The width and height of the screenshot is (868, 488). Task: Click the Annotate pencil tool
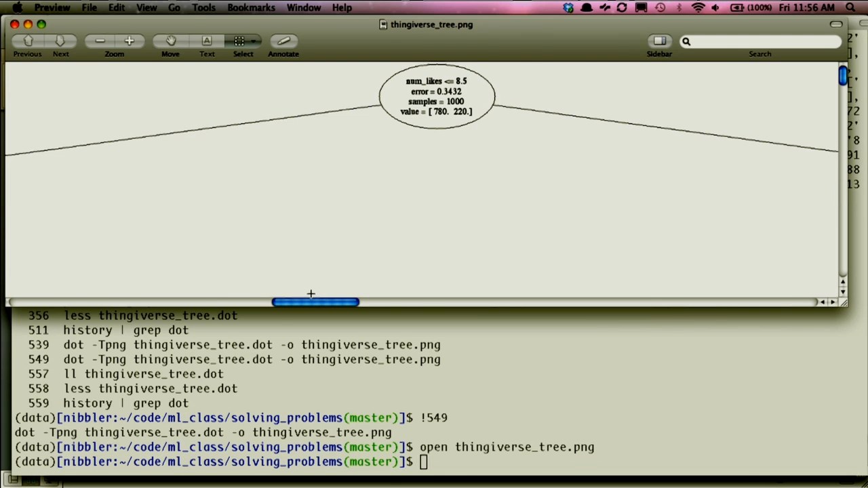(x=283, y=41)
